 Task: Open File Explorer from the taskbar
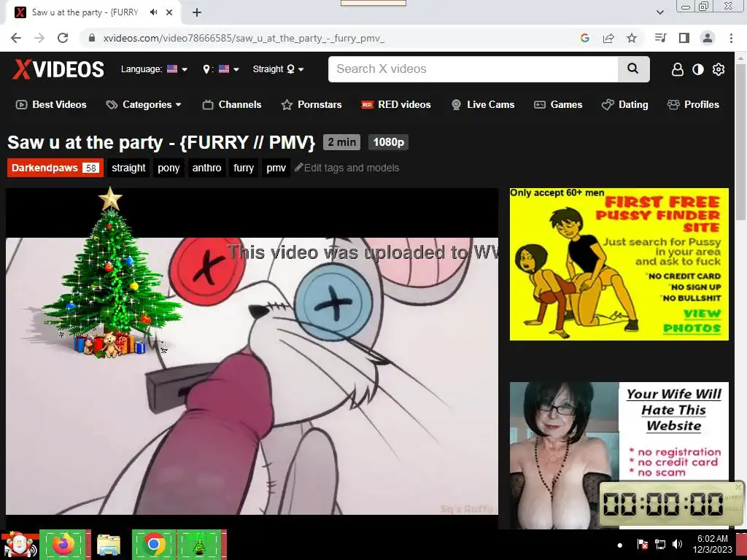click(x=109, y=545)
